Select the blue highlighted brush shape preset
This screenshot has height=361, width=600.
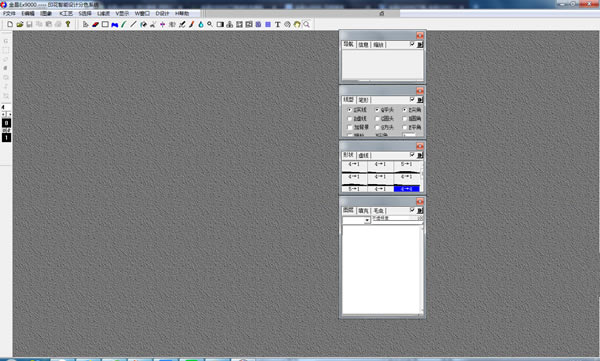click(406, 189)
